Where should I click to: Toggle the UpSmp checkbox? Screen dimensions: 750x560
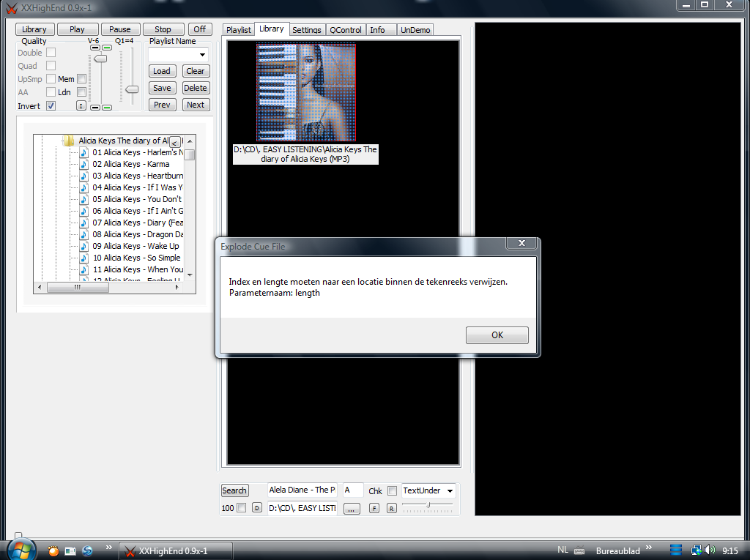(x=51, y=79)
